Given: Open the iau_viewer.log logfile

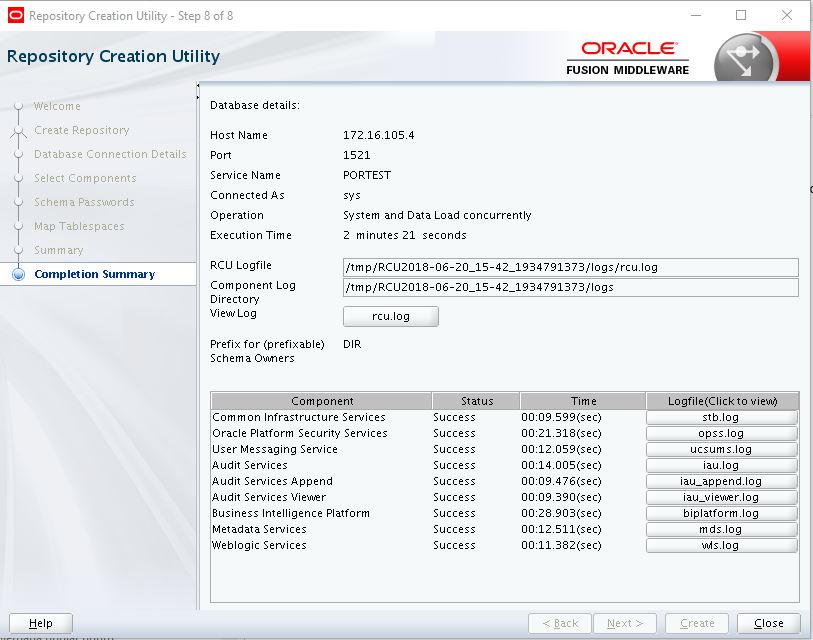Looking at the screenshot, I should click(721, 497).
